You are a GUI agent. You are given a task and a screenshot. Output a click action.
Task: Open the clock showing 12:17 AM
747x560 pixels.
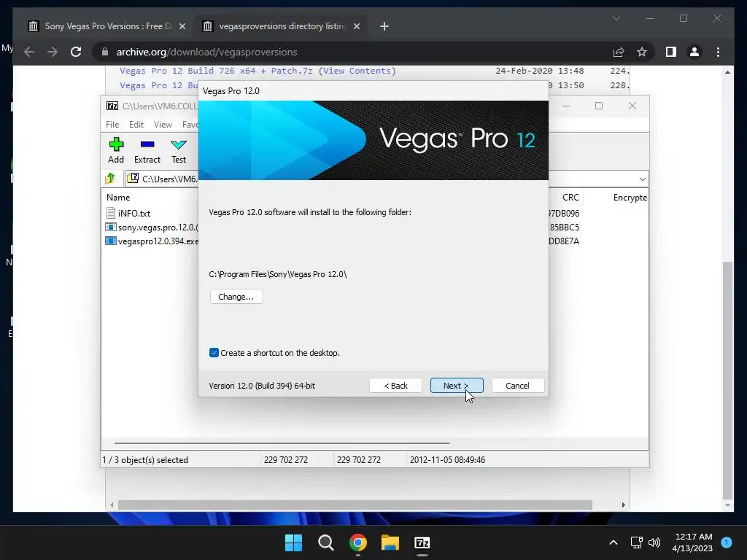click(x=692, y=542)
